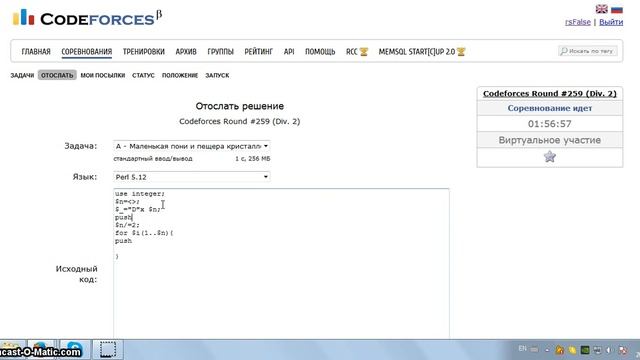Click the star icon in contest sidebar
640x360 pixels.
(550, 156)
